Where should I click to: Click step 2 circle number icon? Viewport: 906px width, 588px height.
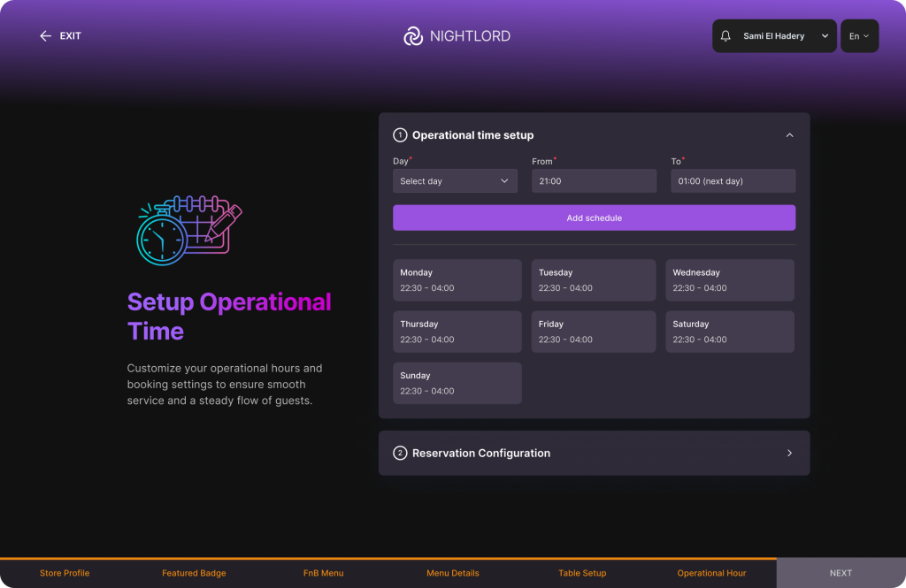coord(400,453)
